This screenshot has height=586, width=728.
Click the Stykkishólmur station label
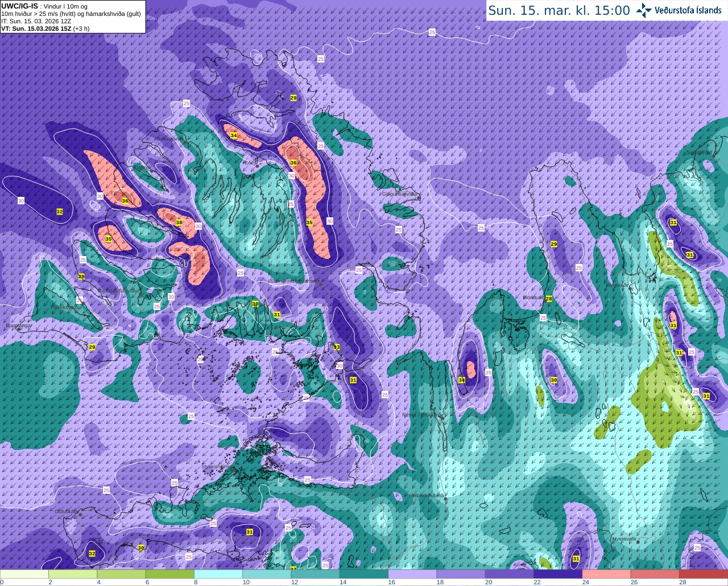tap(217, 467)
